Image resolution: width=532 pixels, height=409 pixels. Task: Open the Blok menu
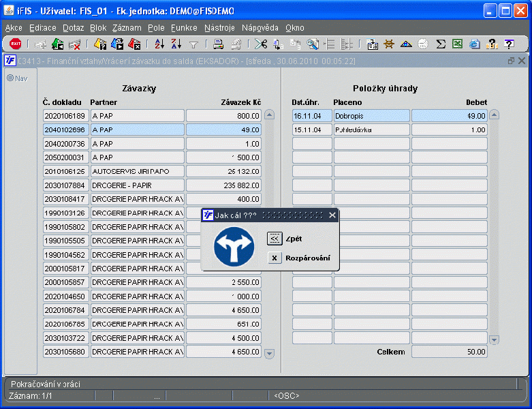98,28
